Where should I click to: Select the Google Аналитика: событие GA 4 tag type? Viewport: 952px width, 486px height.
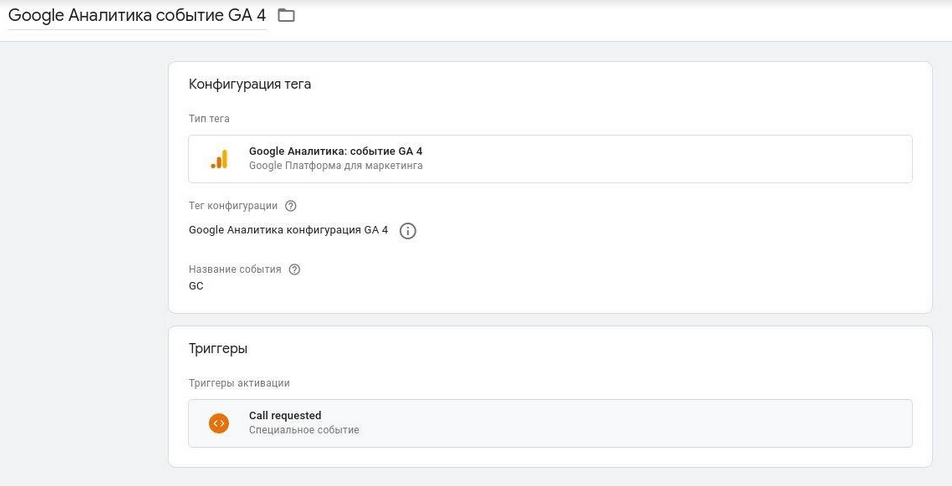click(x=550, y=159)
